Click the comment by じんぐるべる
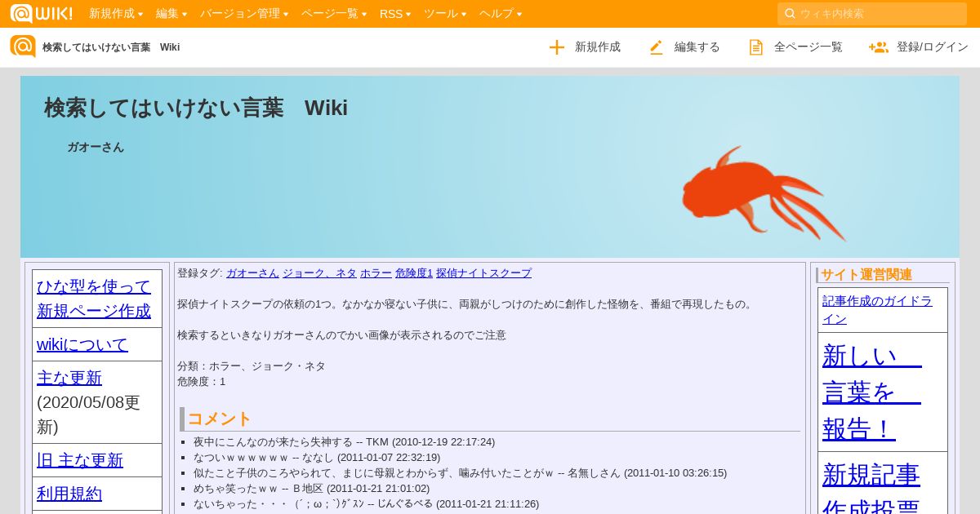The width and height of the screenshot is (980, 514). [x=366, y=504]
